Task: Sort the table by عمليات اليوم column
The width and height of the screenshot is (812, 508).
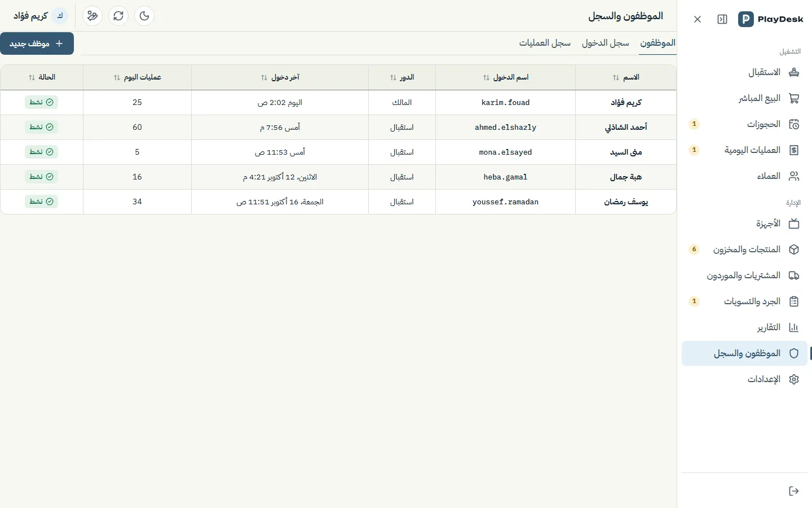Action: [x=138, y=77]
